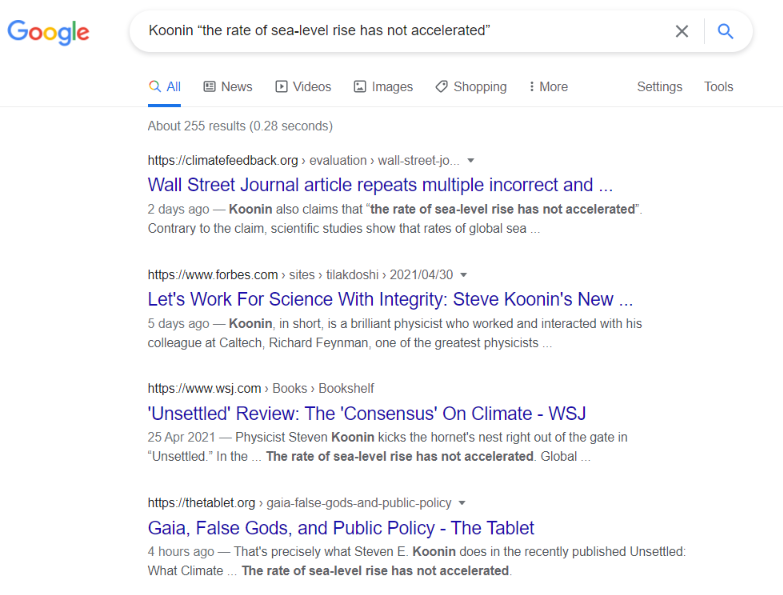Open the Wall Street Journal article evaluation link
Viewport: 783px width, 595px height.
coord(380,185)
